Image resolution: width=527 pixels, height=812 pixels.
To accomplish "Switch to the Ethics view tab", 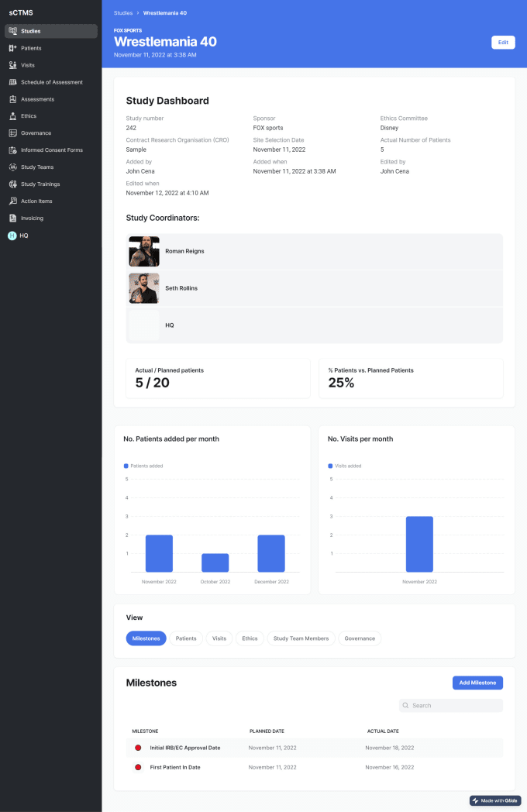I will tap(250, 638).
